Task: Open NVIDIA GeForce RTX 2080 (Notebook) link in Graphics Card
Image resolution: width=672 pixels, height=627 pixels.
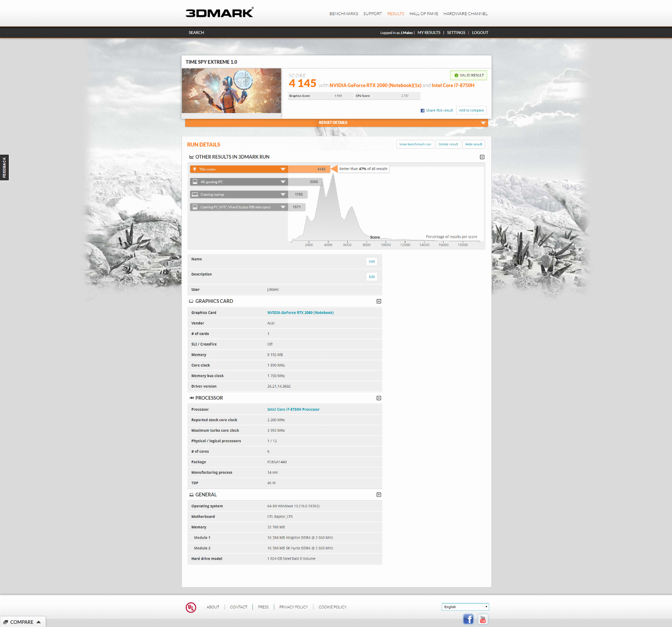Action: tap(300, 313)
